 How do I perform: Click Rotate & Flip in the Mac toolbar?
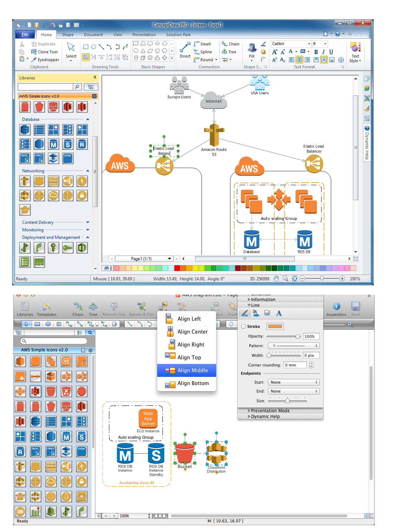coord(141,309)
